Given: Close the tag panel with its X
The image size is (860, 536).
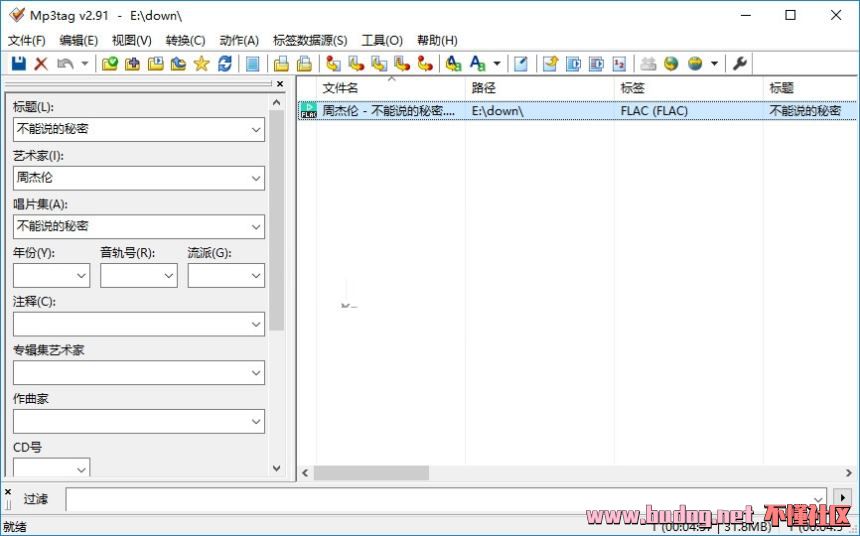Looking at the screenshot, I should click(x=280, y=84).
